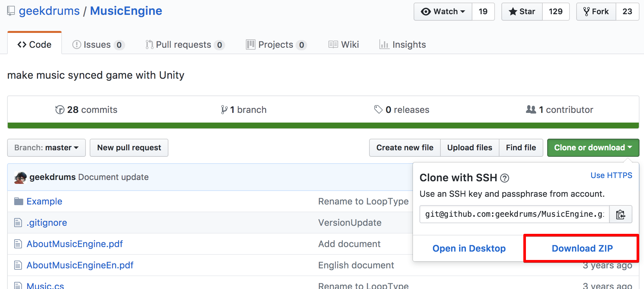The height and width of the screenshot is (289, 644).
Task: Switch to Use HTTPS cloning
Action: coord(611,175)
